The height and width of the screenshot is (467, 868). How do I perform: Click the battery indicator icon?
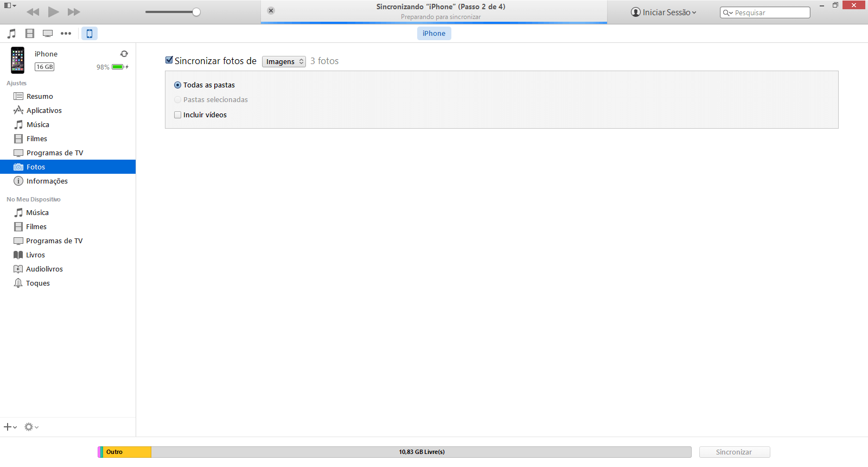[x=120, y=67]
